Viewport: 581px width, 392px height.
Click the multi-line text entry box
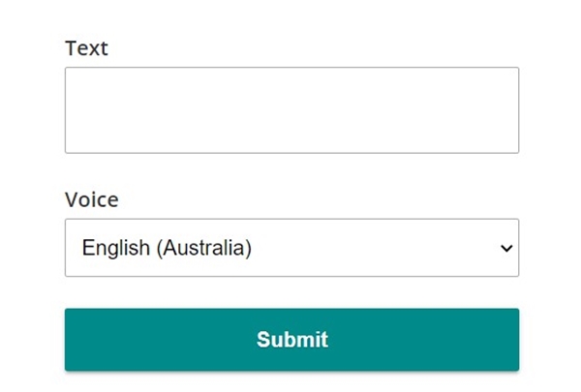click(x=292, y=110)
